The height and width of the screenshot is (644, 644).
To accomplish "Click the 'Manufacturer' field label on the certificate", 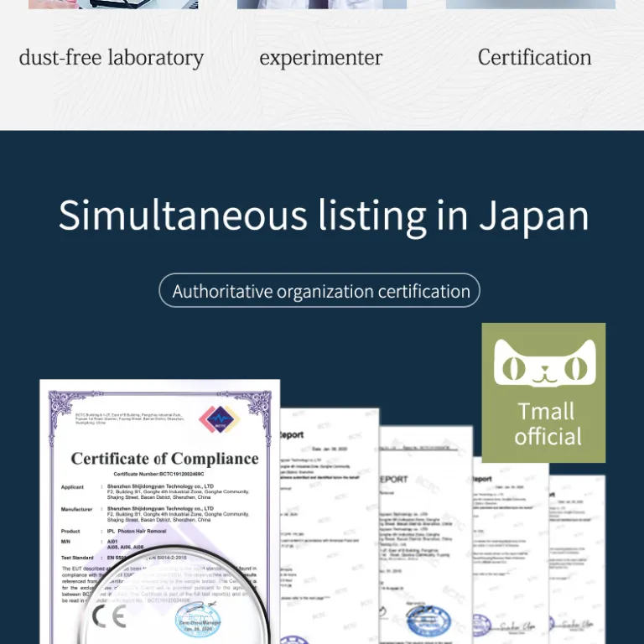I will point(76,509).
